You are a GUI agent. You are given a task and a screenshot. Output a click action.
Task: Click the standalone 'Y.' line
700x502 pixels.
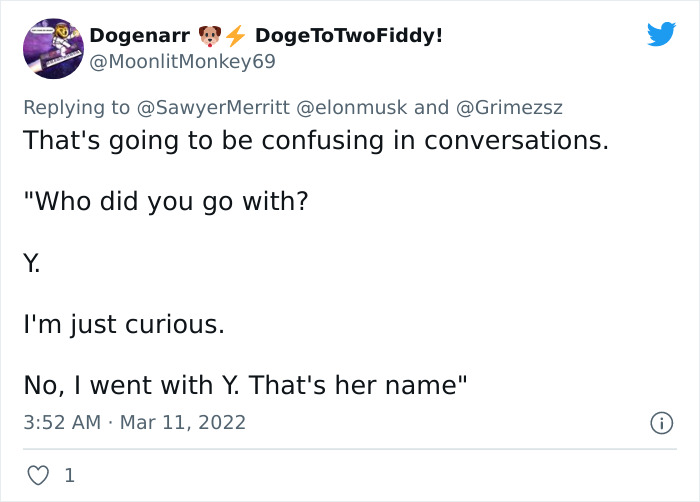[32, 263]
